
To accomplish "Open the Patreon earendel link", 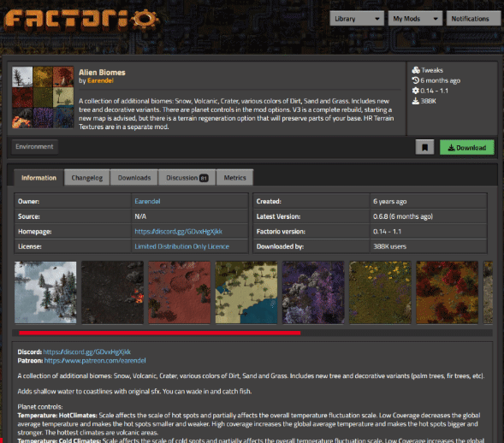I will tap(95, 360).
